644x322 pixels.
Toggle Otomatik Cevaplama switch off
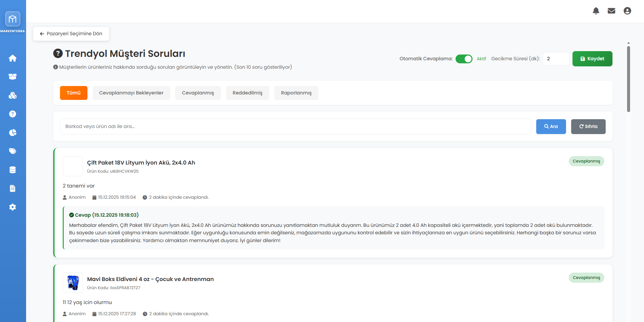point(464,59)
